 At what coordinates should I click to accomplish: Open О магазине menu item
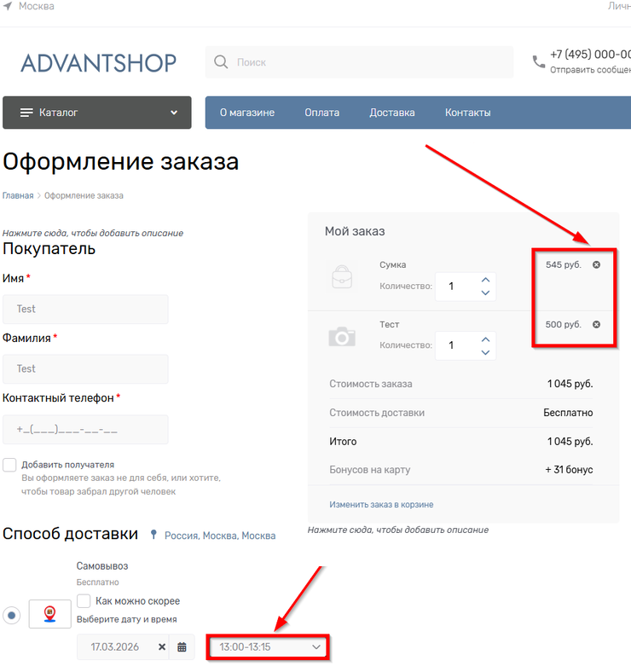(x=247, y=113)
